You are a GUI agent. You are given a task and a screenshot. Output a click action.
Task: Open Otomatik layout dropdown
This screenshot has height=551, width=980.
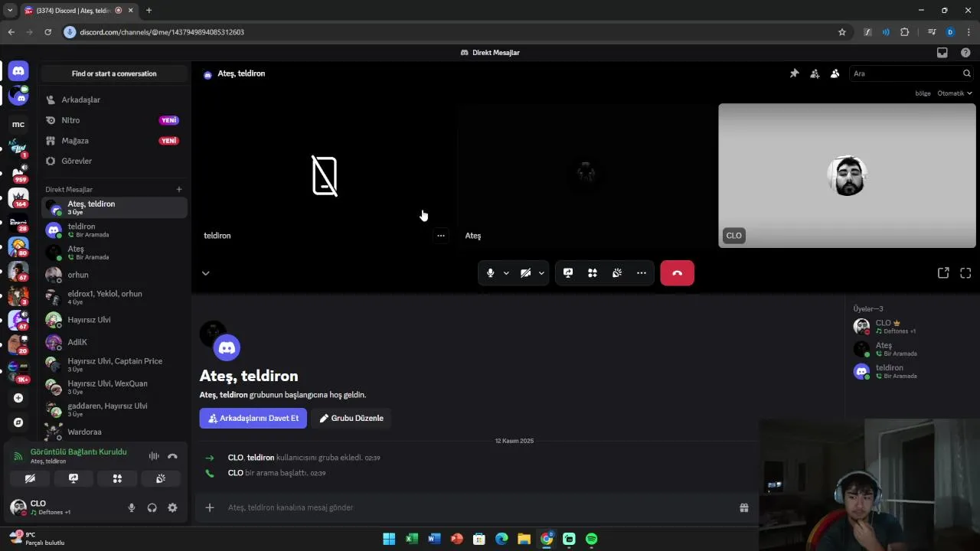(955, 93)
